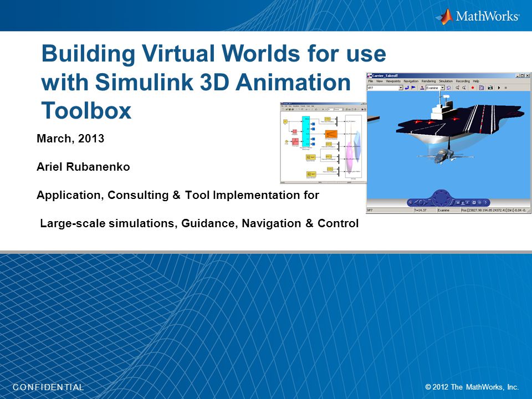Click the grey stop simulation square
The height and width of the screenshot is (399, 532).
coord(505,88)
